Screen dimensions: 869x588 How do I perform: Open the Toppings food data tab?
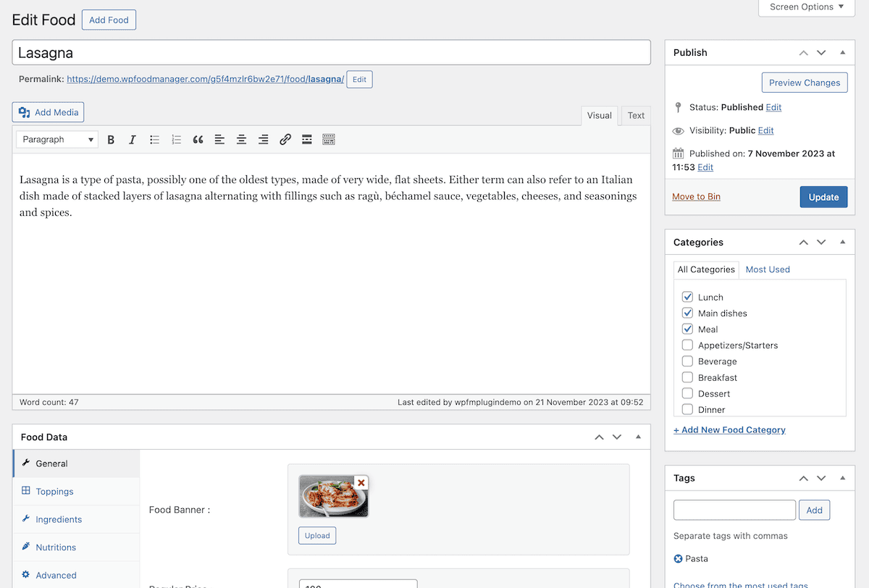coord(76,492)
